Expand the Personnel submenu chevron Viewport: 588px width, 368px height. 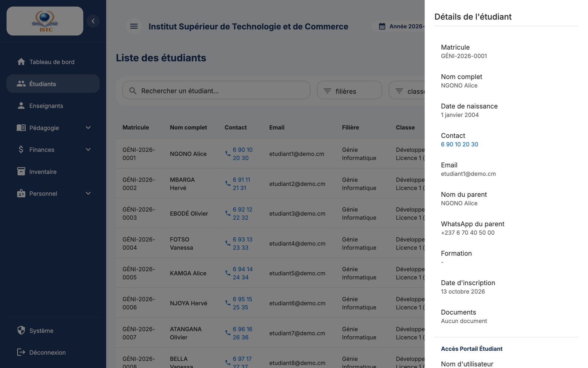(x=88, y=193)
